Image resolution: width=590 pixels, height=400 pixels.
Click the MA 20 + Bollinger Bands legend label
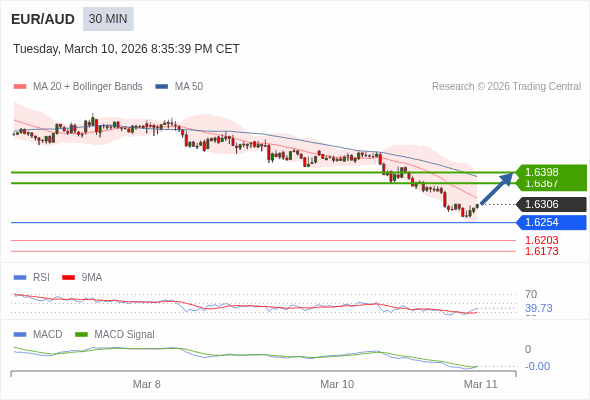(x=88, y=87)
